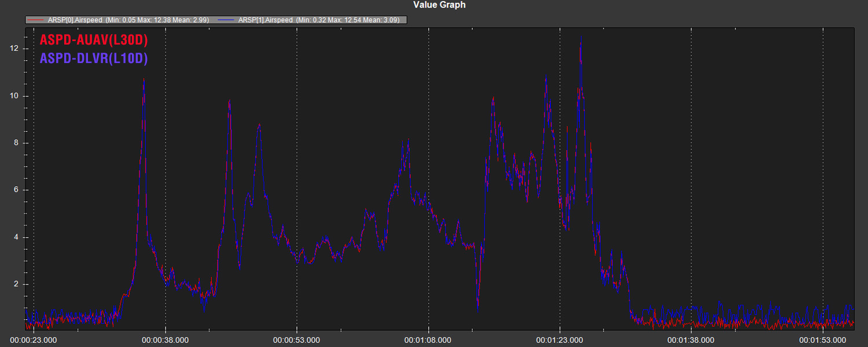Click the blue line swatch in legend
868x347 pixels.
pos(227,20)
